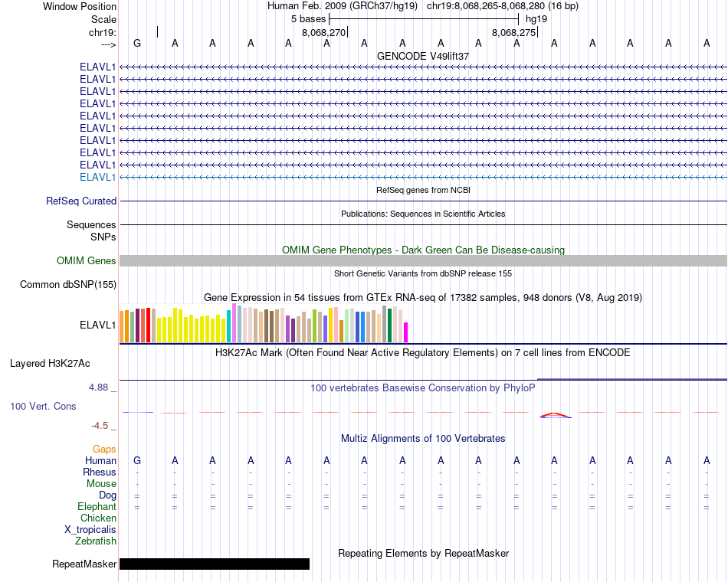Click the OMIM Genes label
Viewport: 728px width, 582px height.
tap(87, 261)
